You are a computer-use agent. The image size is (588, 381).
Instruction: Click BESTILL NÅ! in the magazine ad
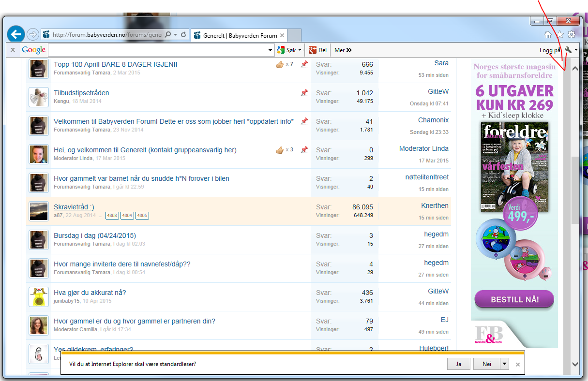514,299
